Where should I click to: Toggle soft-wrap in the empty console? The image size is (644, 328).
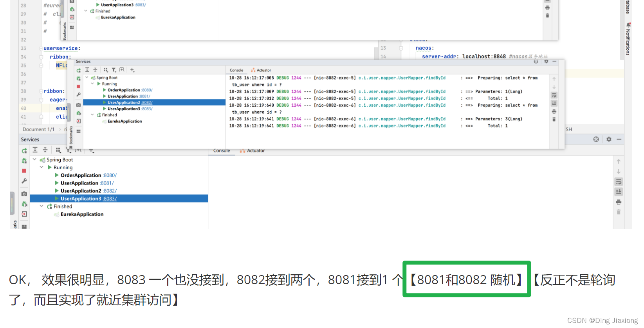coord(619,182)
